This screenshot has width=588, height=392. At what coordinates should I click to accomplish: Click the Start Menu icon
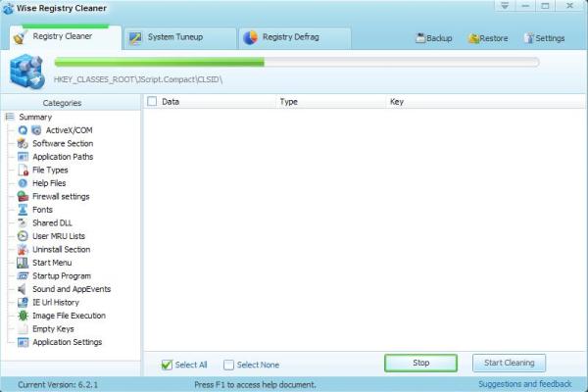(23, 263)
